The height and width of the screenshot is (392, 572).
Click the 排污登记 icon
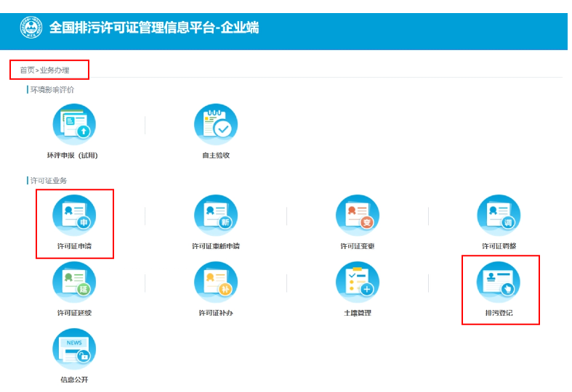tap(499, 282)
